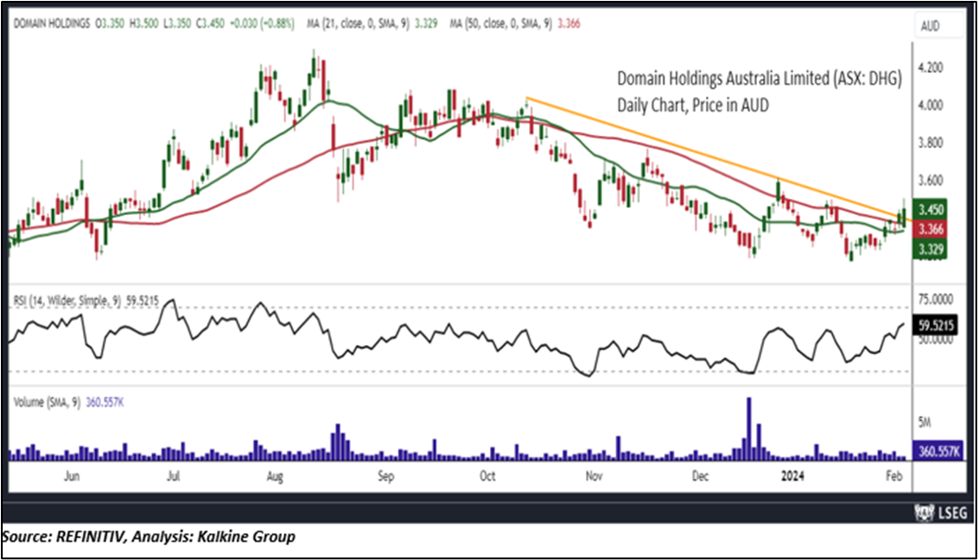Click the 3.329 value of MA 21
The width and height of the screenshot is (978, 560).
point(426,24)
